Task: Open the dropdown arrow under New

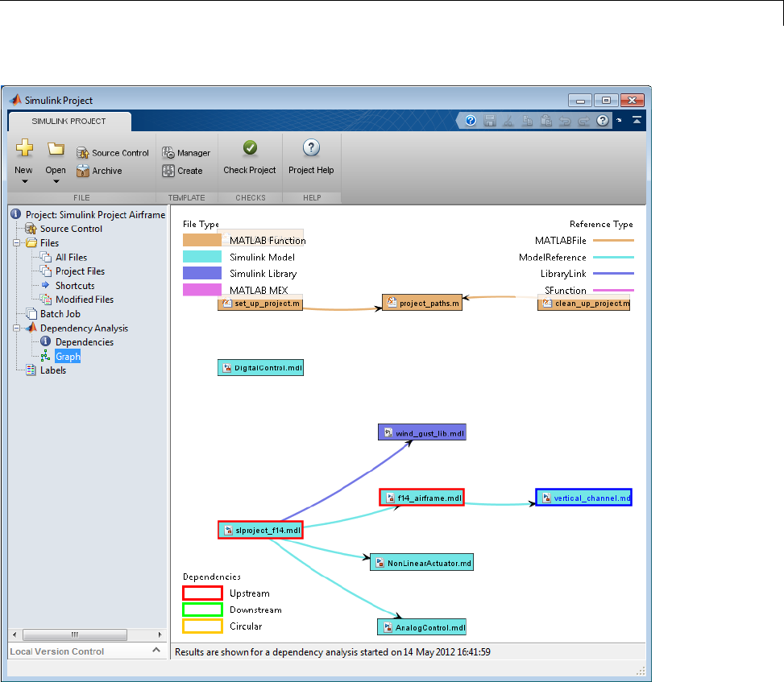Action: tap(24, 182)
